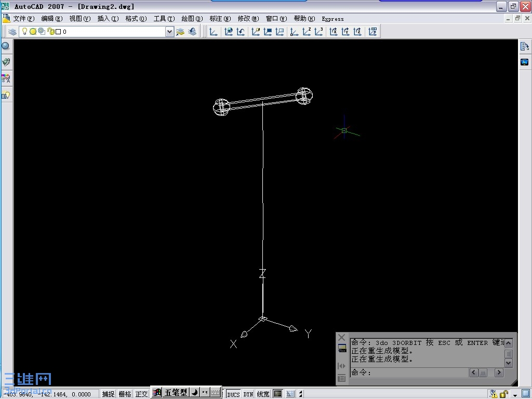Open the 窗口(W) menu
532x399 pixels.
(x=276, y=19)
